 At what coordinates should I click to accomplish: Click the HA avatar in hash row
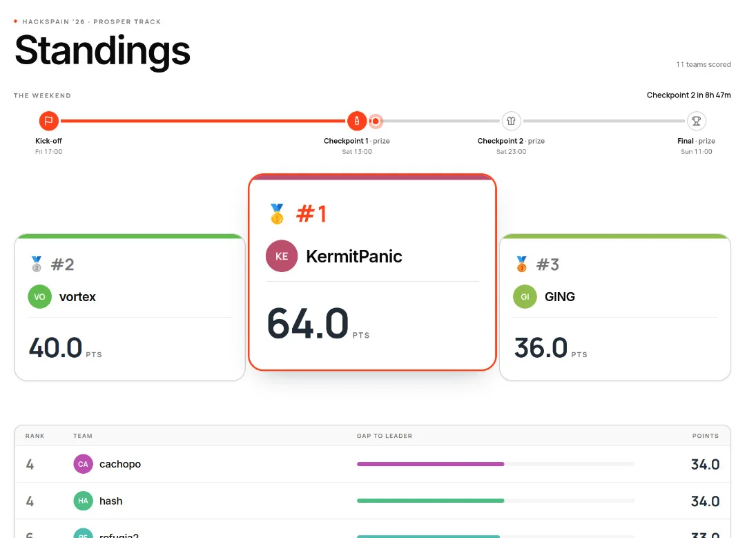click(x=83, y=501)
